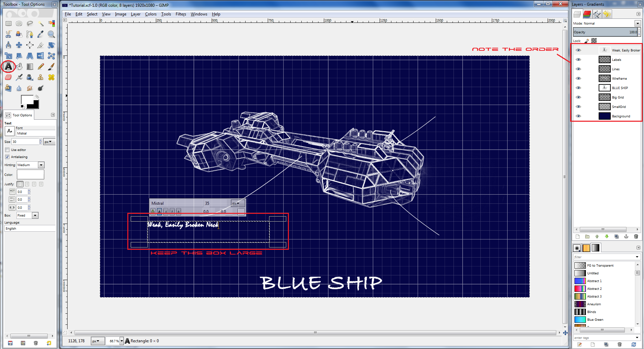This screenshot has width=644, height=349.
Task: Open the Colors menu
Action: click(x=151, y=14)
